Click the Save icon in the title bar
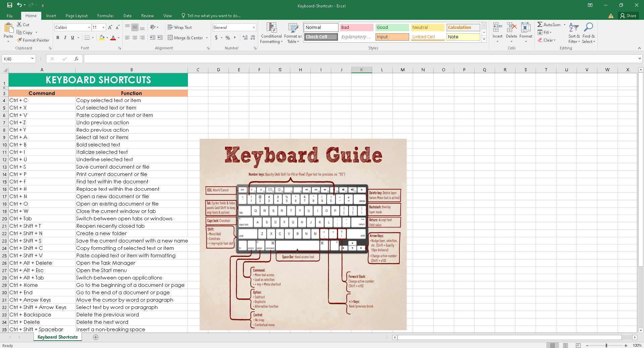644x348 pixels. (9, 5)
